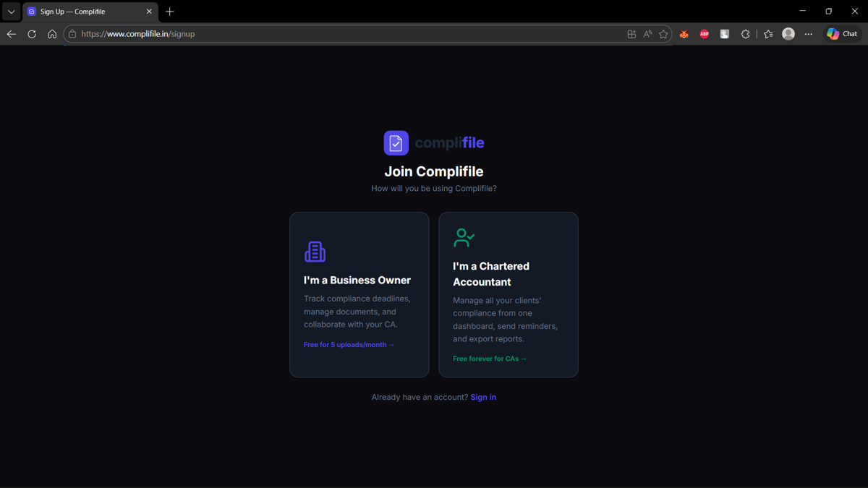Expand the tab actions dropdown chevron
868x488 pixels.
click(11, 12)
